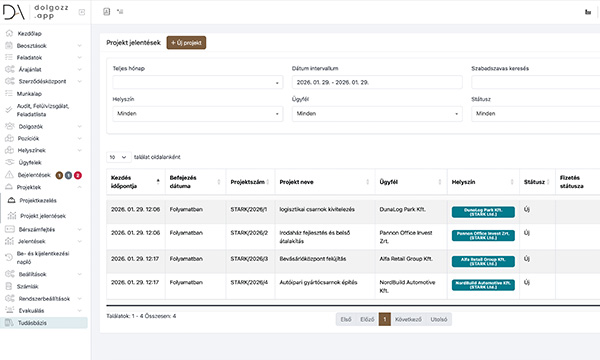Collapse the sidebar with the logo arrow icon
Image resolution: width=600 pixels, height=360 pixels.
tap(82, 12)
